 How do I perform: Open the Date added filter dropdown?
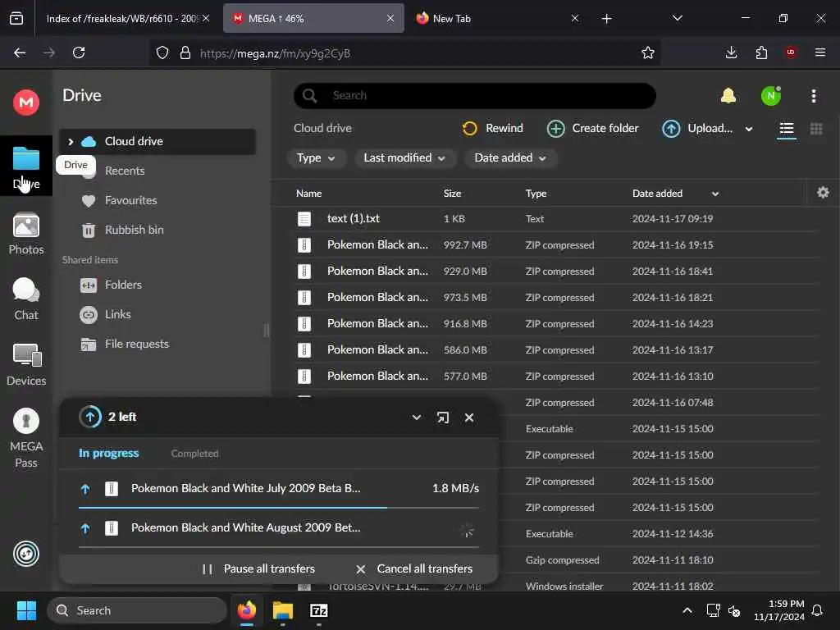point(510,158)
